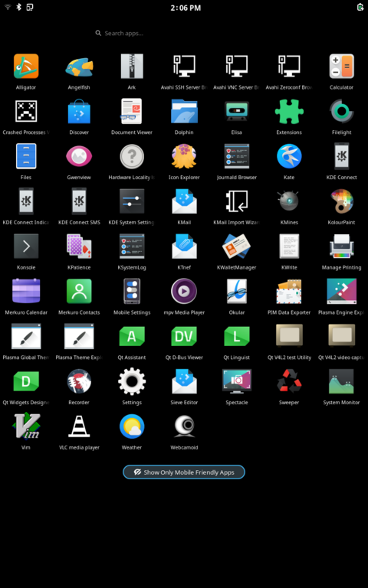Open Avahi VNC Server Browser

(x=237, y=67)
